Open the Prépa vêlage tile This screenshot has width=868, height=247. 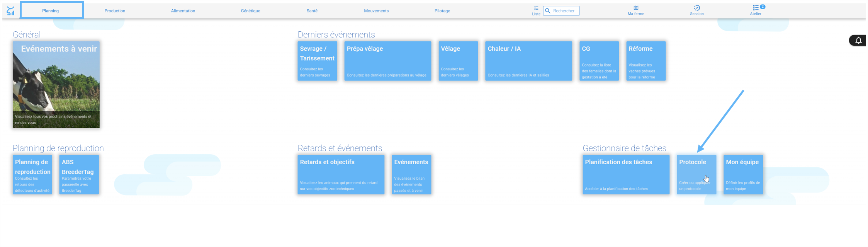tap(388, 61)
